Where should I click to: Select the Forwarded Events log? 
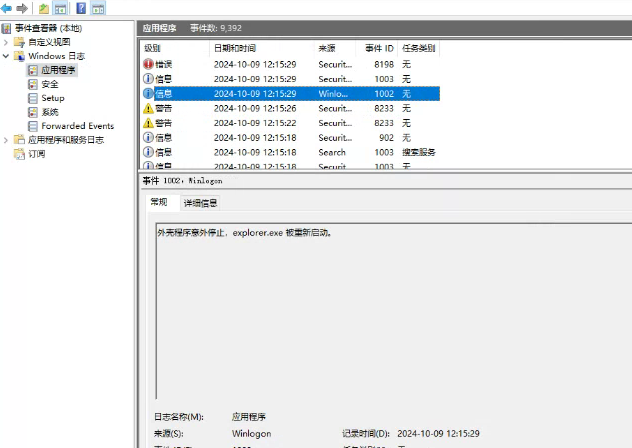77,126
